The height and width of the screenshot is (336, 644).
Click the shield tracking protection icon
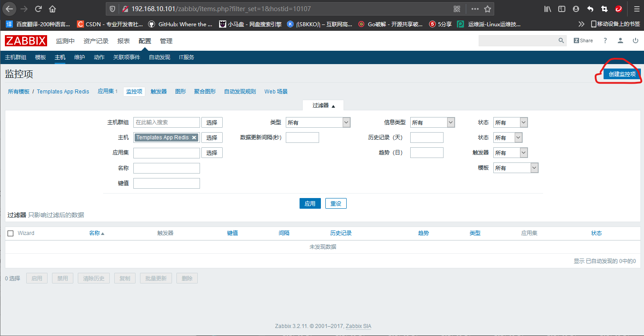pyautogui.click(x=112, y=9)
